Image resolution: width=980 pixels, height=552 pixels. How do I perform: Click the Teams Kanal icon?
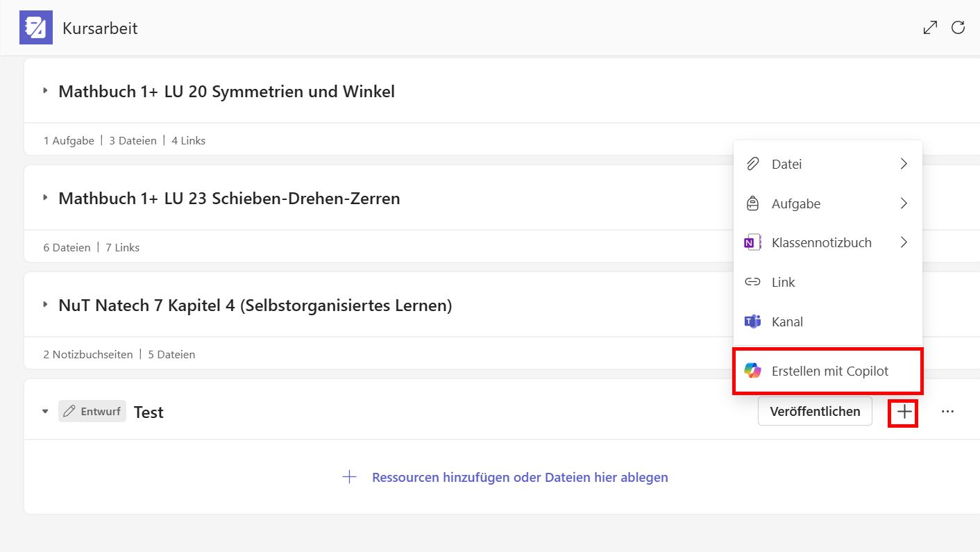pos(752,321)
